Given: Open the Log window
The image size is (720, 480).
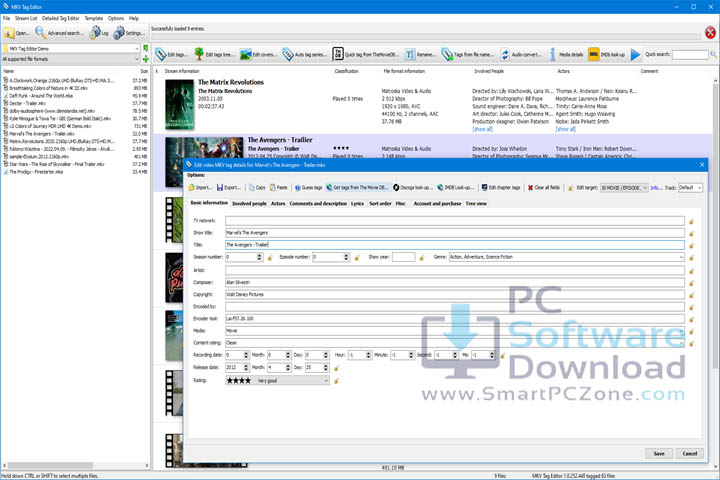Looking at the screenshot, I should click(x=99, y=33).
